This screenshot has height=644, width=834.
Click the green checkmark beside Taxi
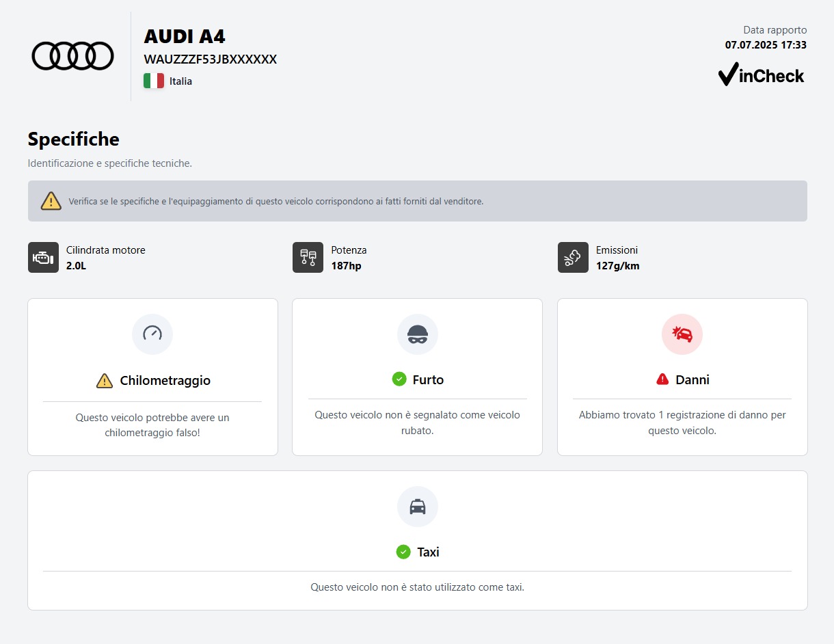(403, 552)
